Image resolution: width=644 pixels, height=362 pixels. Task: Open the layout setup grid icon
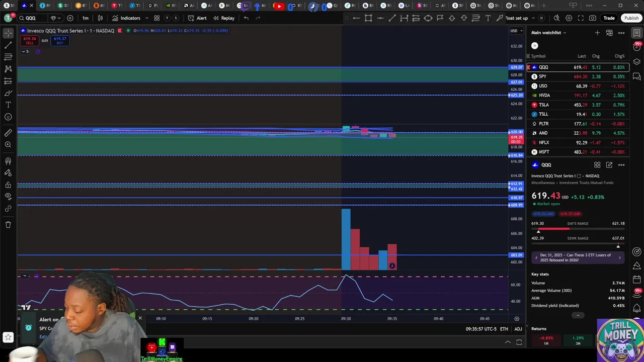[157, 18]
